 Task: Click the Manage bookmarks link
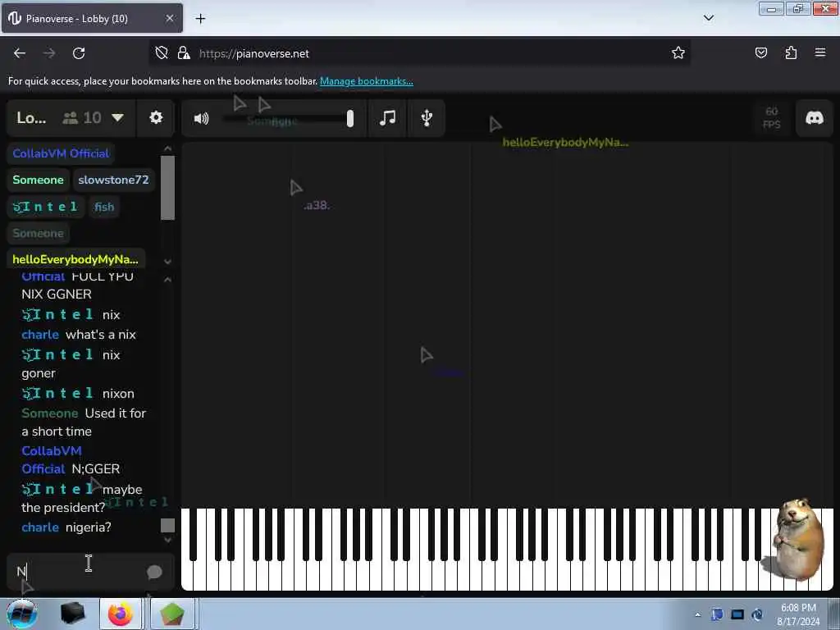click(367, 81)
